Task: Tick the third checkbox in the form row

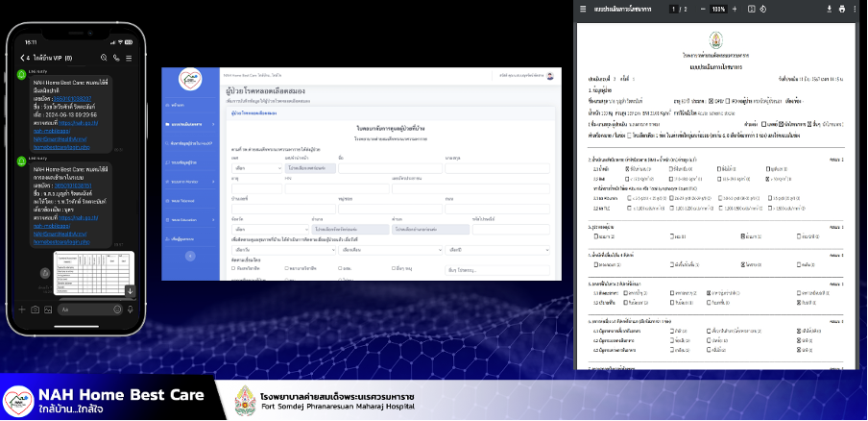Action: pyautogui.click(x=340, y=268)
